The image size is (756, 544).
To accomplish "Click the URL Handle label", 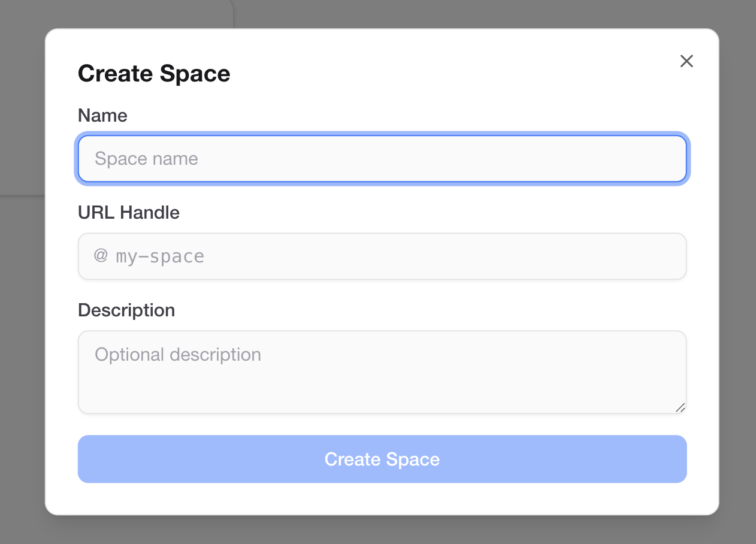I will pos(129,213).
